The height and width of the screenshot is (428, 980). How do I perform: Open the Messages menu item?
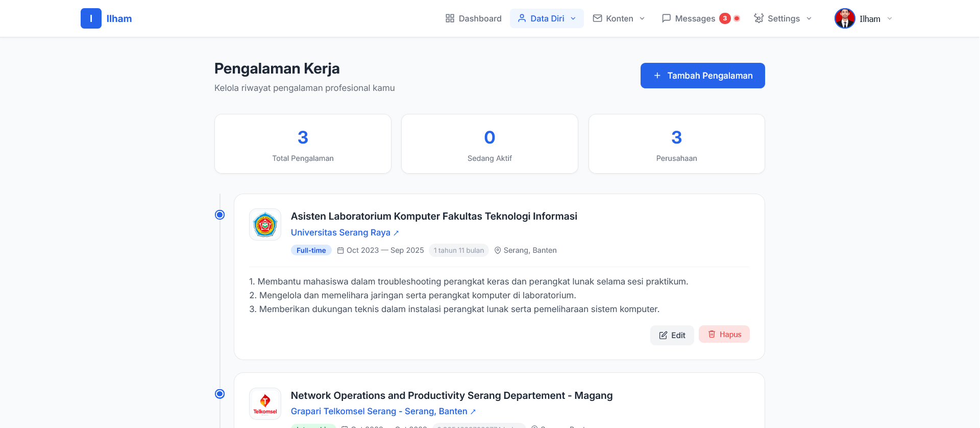[695, 18]
